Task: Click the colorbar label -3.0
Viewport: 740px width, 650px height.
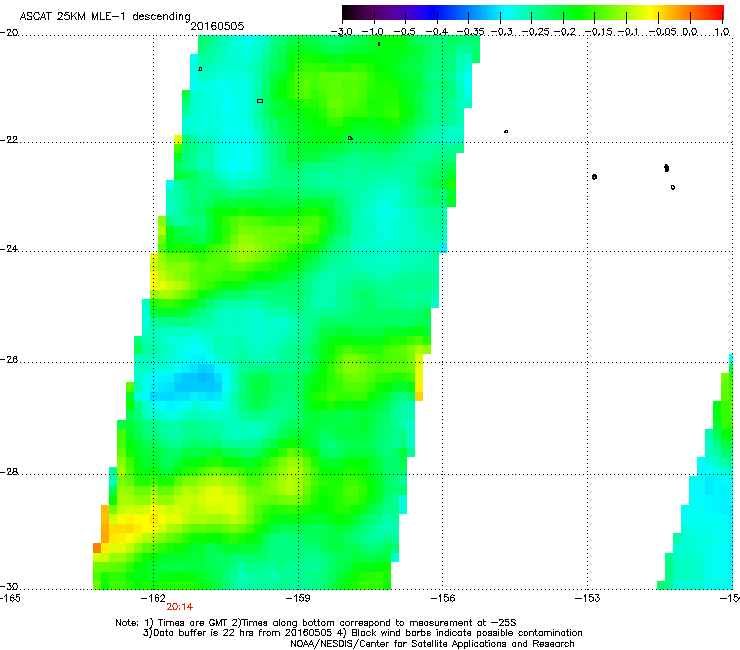Action: click(342, 32)
